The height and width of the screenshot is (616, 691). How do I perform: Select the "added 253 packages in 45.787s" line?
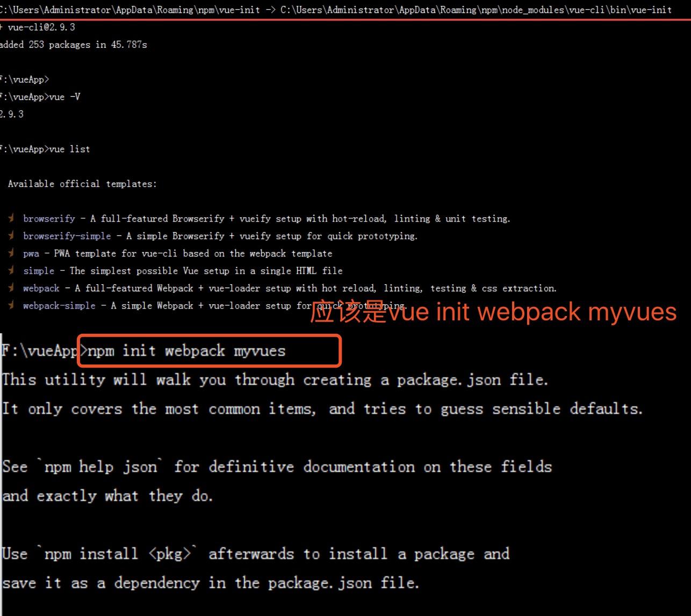(x=74, y=45)
